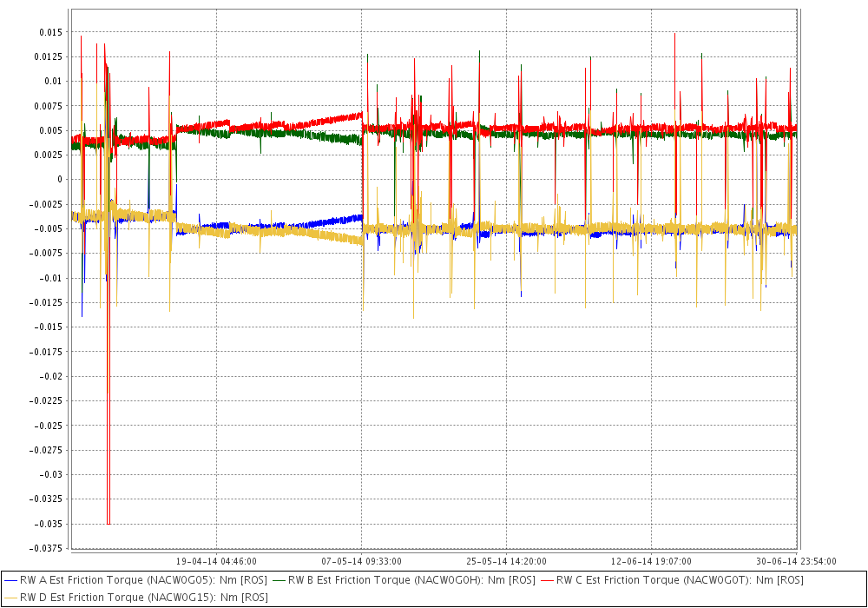Click the 0.0125 y-axis value

click(x=48, y=56)
